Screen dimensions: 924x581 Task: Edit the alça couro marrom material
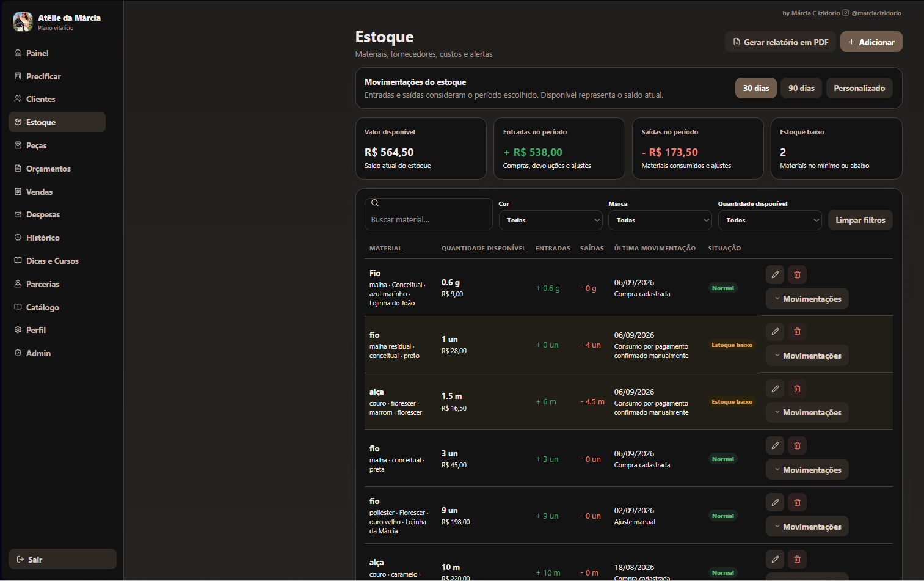(x=775, y=388)
